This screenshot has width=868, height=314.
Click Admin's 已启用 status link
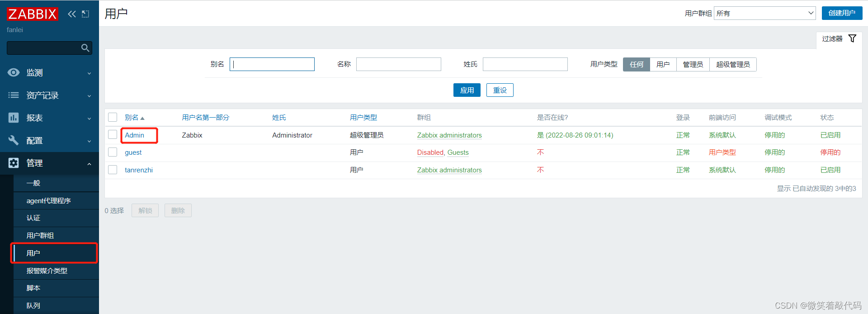830,135
